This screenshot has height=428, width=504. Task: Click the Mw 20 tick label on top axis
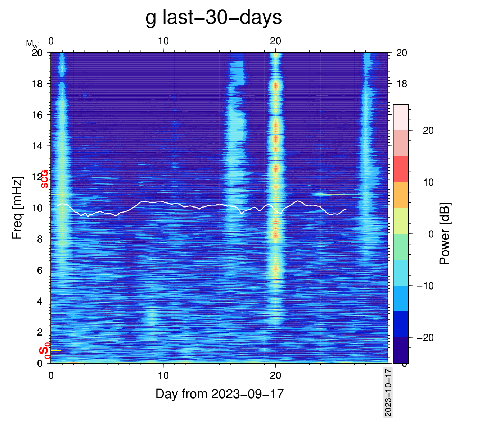(x=275, y=41)
